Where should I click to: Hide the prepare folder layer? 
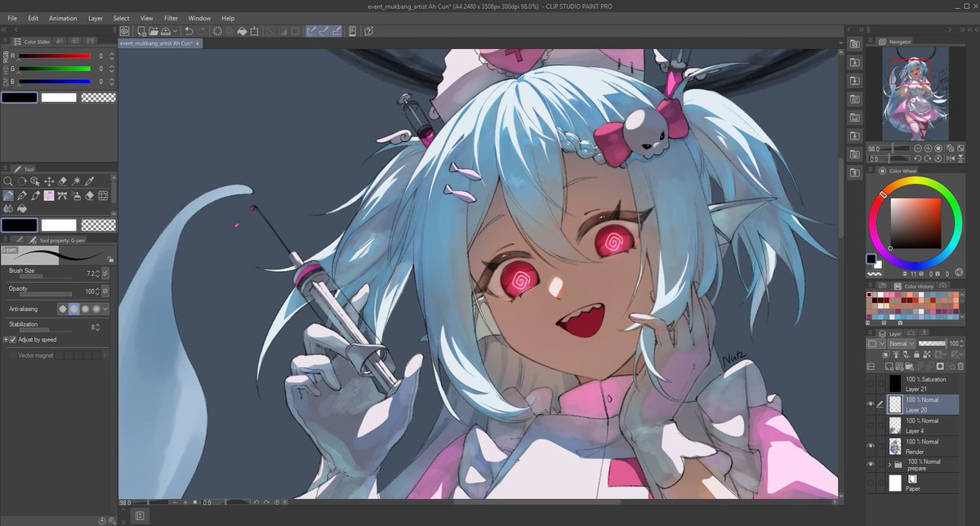click(x=871, y=464)
